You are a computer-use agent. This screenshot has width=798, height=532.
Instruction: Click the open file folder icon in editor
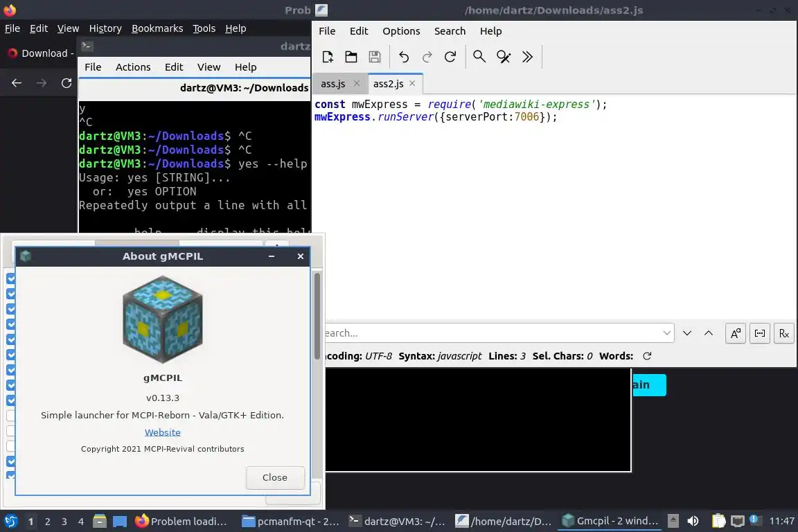click(351, 57)
